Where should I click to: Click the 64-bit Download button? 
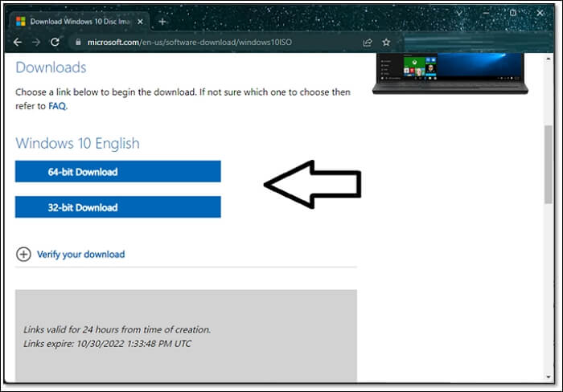pyautogui.click(x=117, y=171)
